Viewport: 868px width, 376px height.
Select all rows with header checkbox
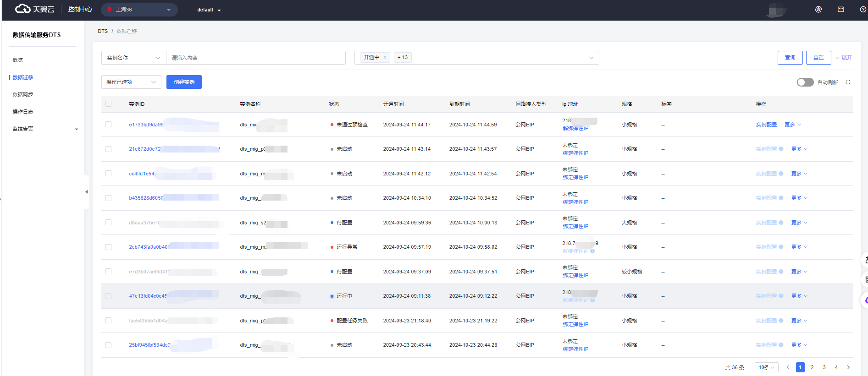[109, 104]
